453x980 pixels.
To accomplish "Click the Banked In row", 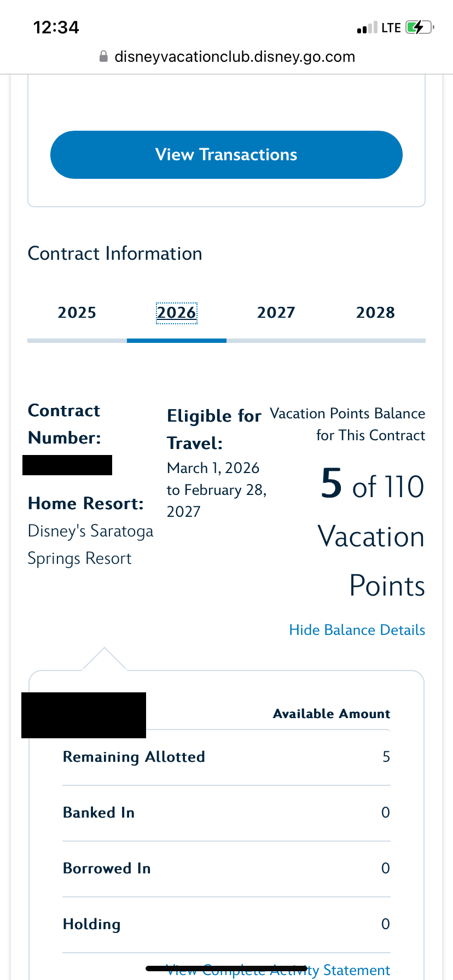I will coord(226,813).
